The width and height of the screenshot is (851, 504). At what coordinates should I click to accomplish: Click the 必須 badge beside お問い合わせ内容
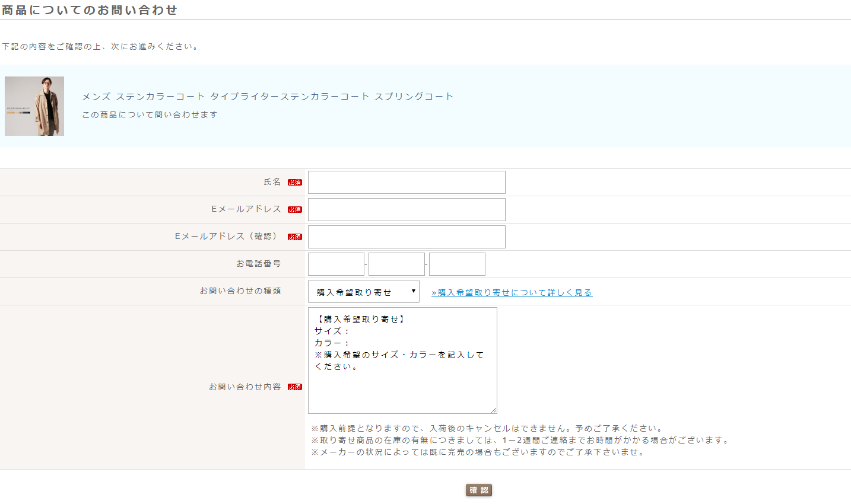click(295, 387)
